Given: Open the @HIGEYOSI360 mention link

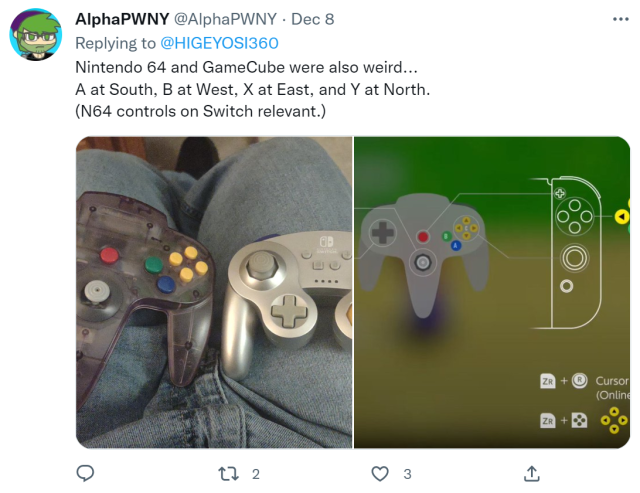Looking at the screenshot, I should click(219, 43).
